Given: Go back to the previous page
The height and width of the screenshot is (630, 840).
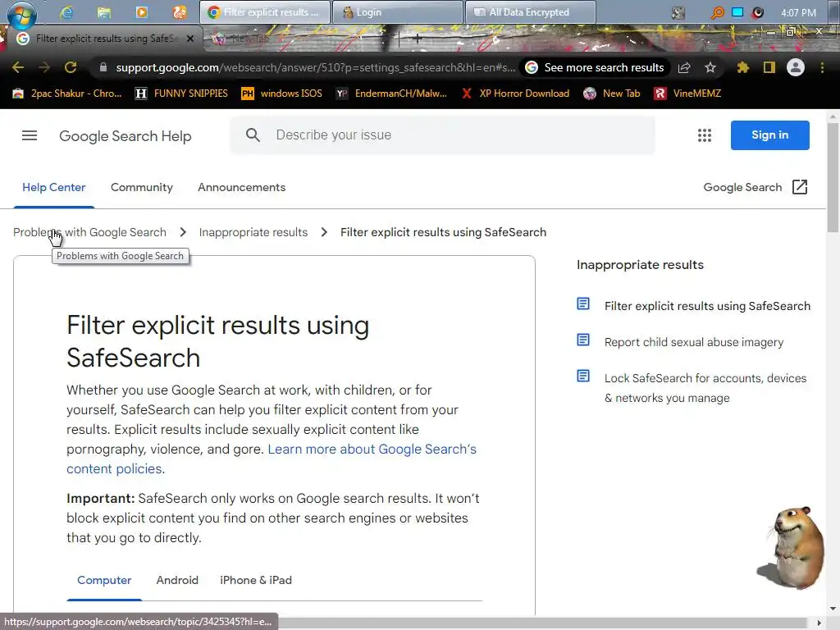Looking at the screenshot, I should click(x=18, y=67).
